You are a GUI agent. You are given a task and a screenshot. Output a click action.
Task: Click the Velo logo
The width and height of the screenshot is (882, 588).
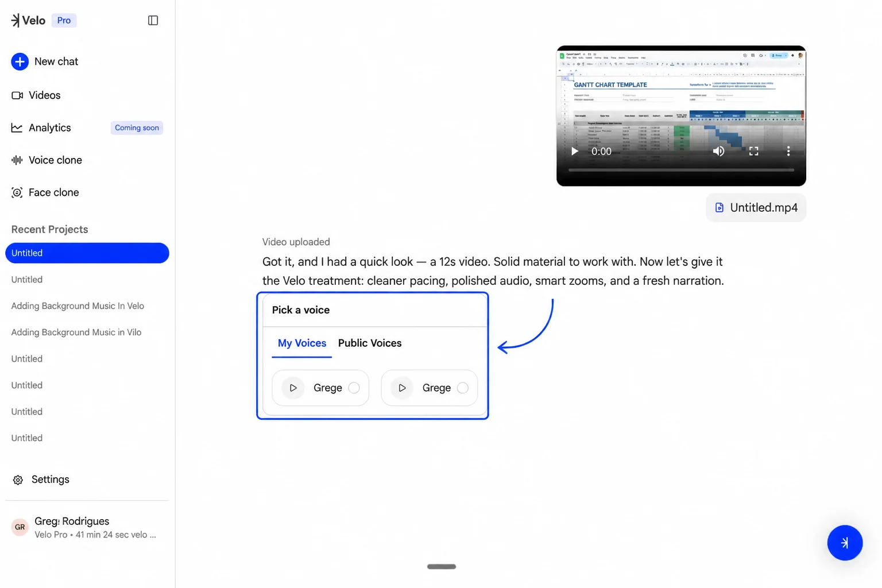tap(28, 21)
